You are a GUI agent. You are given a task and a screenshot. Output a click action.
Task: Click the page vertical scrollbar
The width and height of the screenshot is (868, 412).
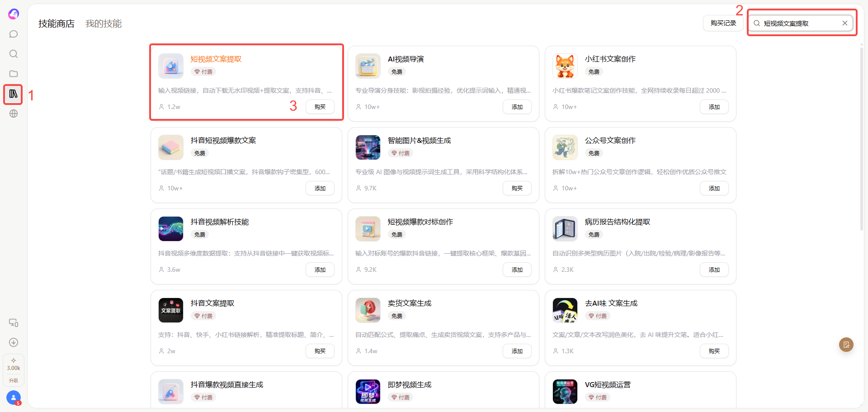click(x=861, y=140)
